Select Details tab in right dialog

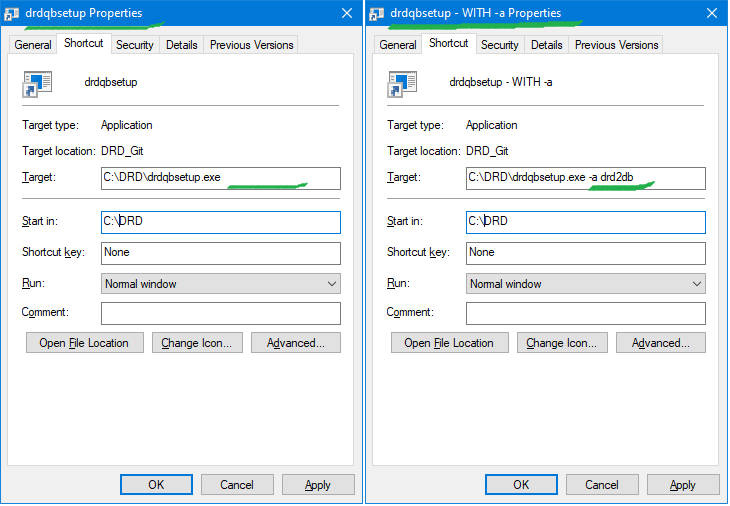point(546,45)
